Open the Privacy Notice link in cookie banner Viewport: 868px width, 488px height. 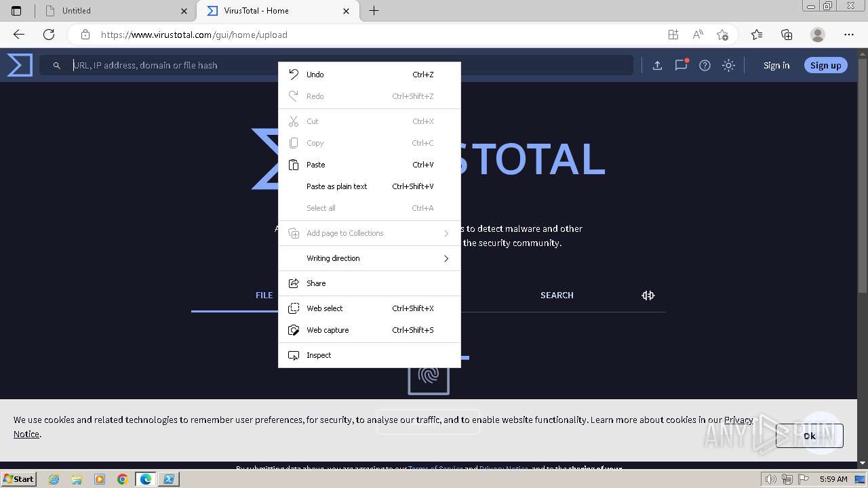[738, 420]
